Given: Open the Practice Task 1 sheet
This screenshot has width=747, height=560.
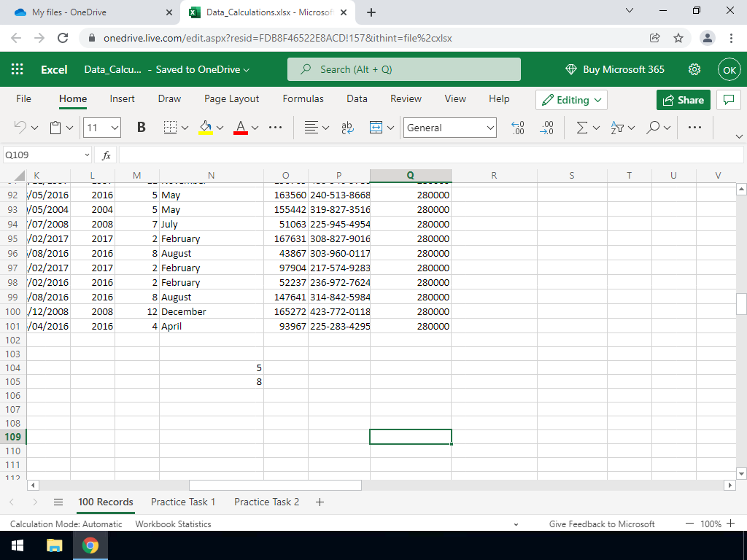Looking at the screenshot, I should point(183,502).
